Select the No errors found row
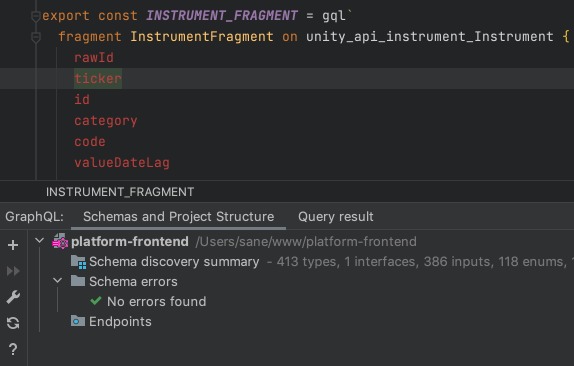 tap(157, 302)
